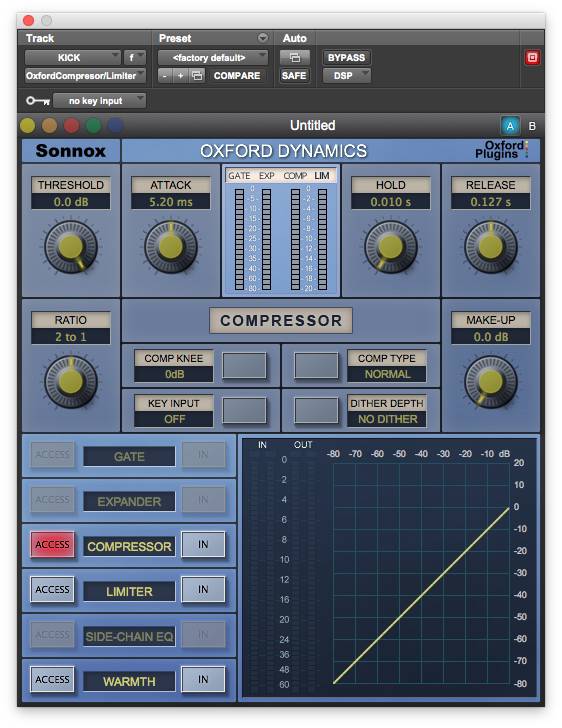Image resolution: width=562 pixels, height=728 pixels.
Task: Click the preset plus button
Action: tap(180, 76)
